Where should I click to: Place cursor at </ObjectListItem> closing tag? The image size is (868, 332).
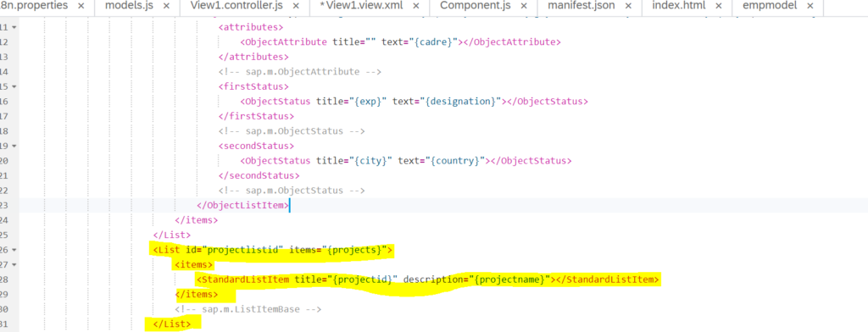tap(243, 205)
